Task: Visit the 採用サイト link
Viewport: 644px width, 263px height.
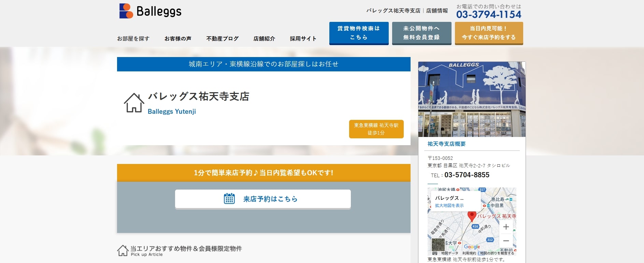Action: [x=303, y=39]
